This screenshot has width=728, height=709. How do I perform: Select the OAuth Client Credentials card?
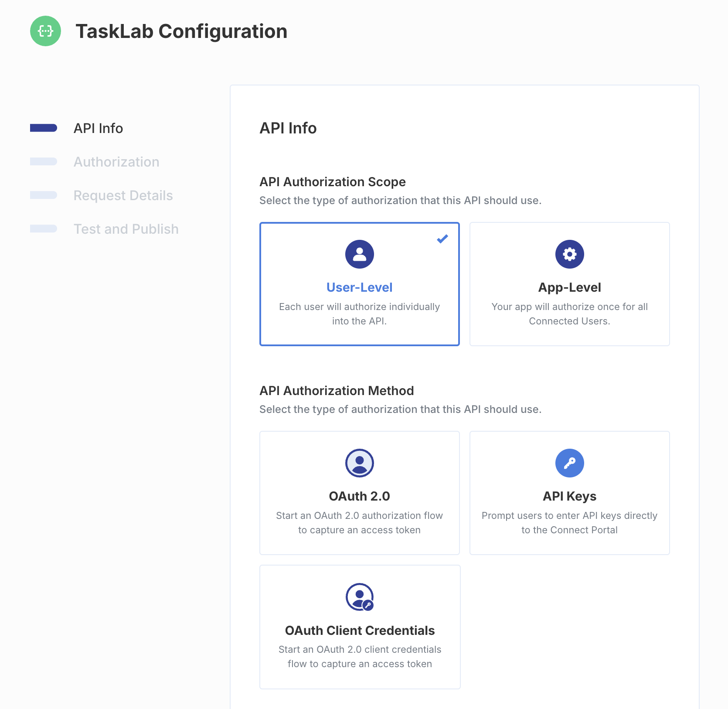click(359, 627)
